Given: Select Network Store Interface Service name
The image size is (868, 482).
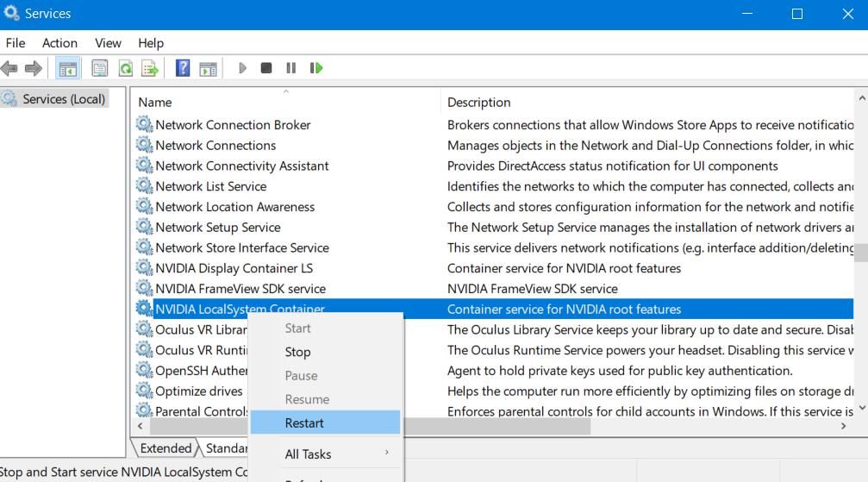Looking at the screenshot, I should coord(242,247).
